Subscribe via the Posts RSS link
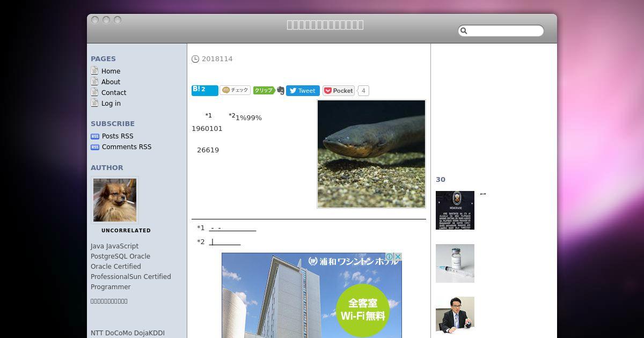The image size is (644, 338). [118, 136]
